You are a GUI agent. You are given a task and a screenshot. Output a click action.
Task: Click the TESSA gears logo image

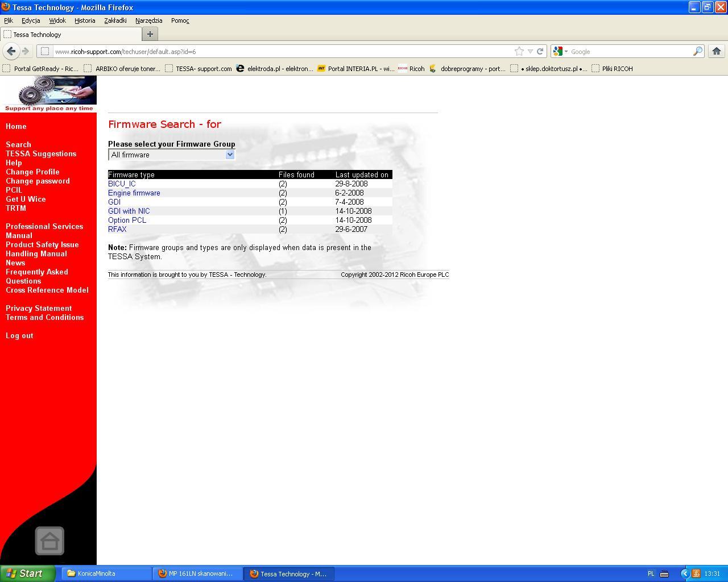tap(48, 94)
